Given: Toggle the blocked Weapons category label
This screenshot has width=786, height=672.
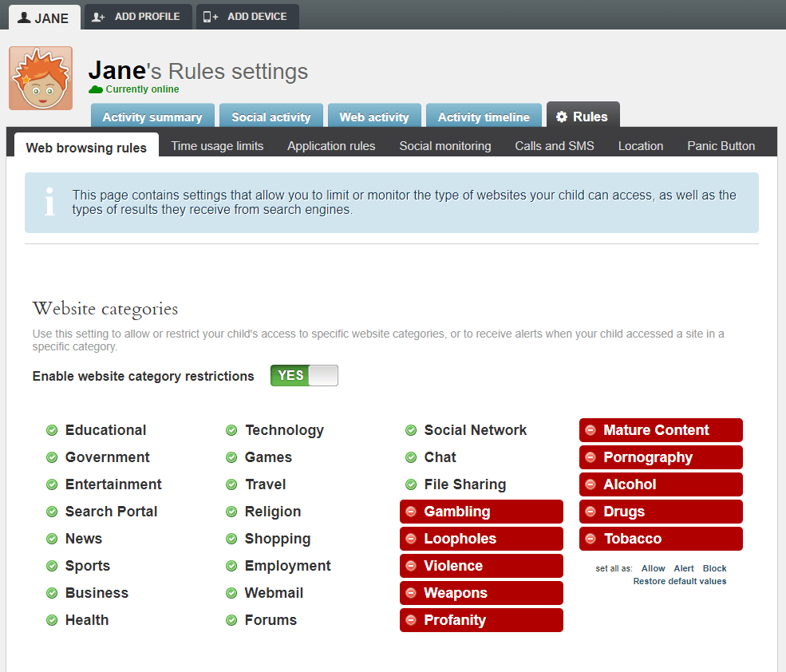Looking at the screenshot, I should click(455, 593).
